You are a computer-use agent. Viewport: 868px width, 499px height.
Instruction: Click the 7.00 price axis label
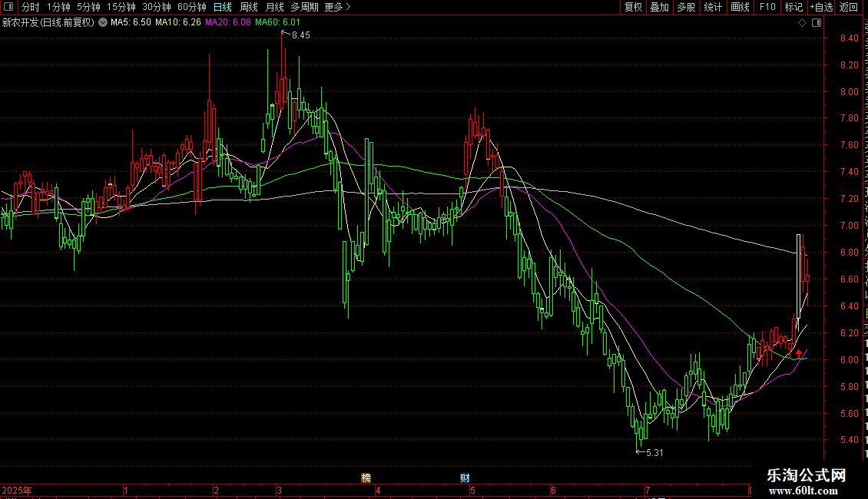(849, 225)
